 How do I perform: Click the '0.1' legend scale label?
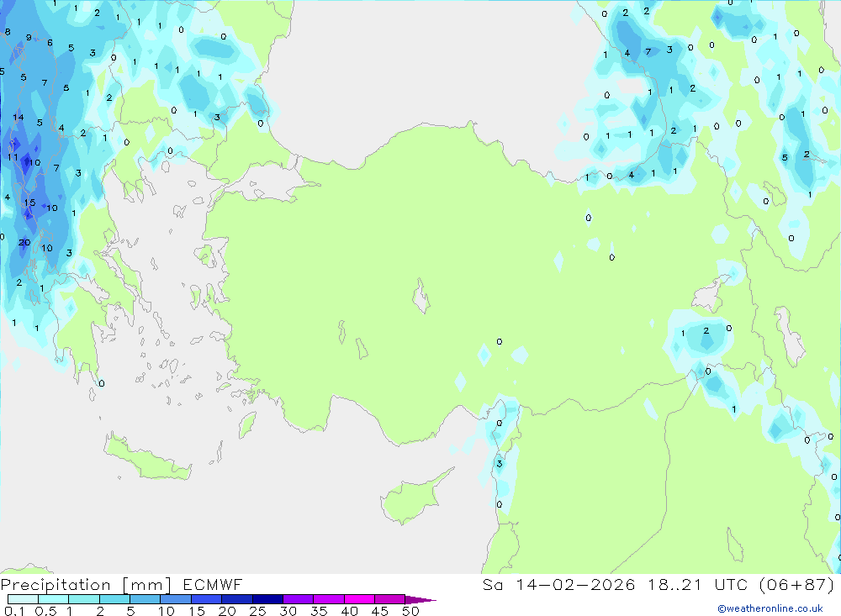pyautogui.click(x=14, y=611)
